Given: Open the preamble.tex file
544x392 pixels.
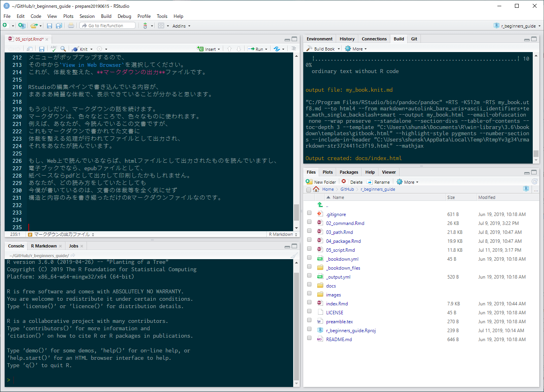Looking at the screenshot, I should (x=339, y=322).
